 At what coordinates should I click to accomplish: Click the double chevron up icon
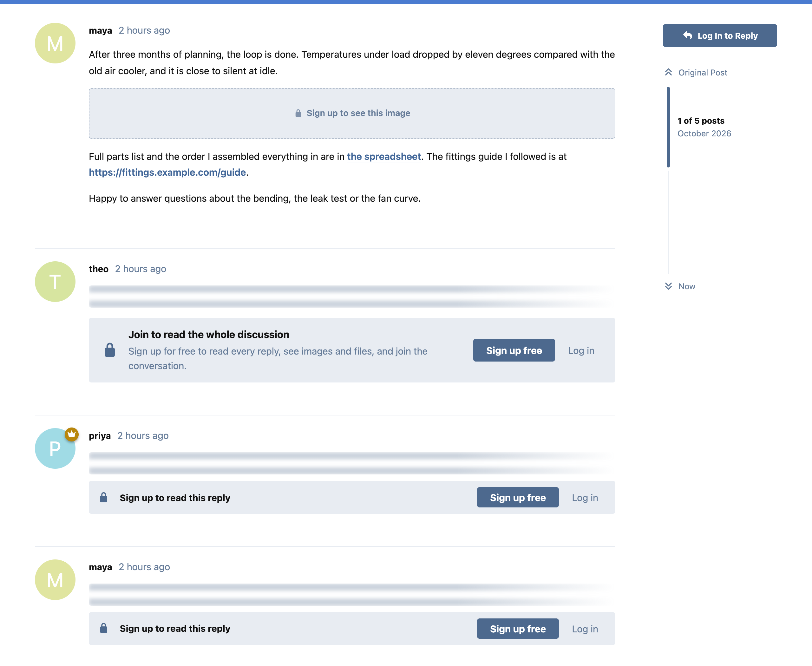[668, 72]
